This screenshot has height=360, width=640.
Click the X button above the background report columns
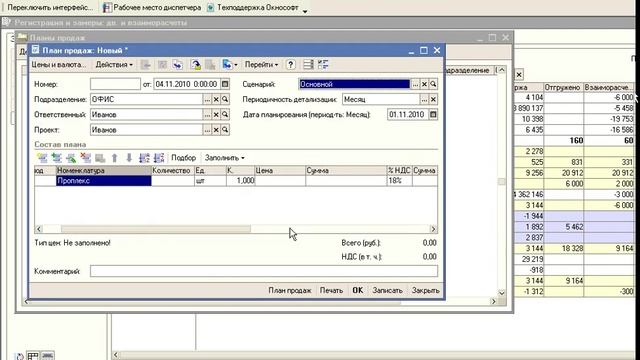(519, 75)
